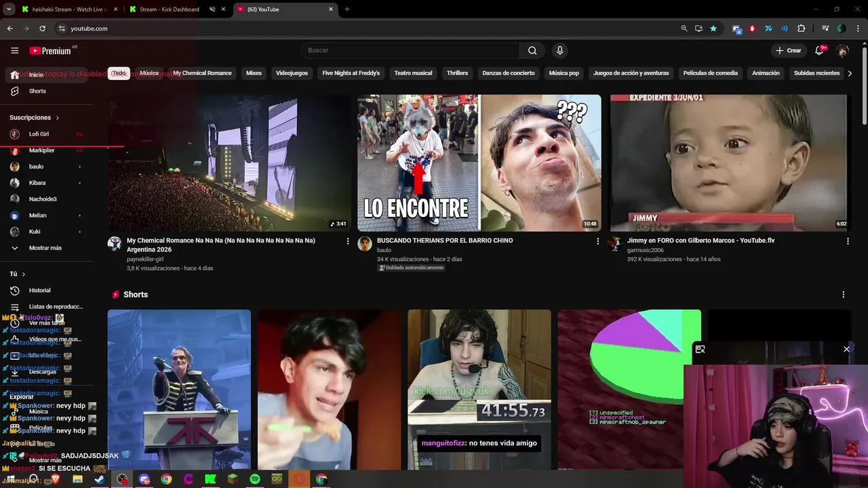Open options for My Chemical Romance video
Screen dimensions: 868x488
[348, 241]
